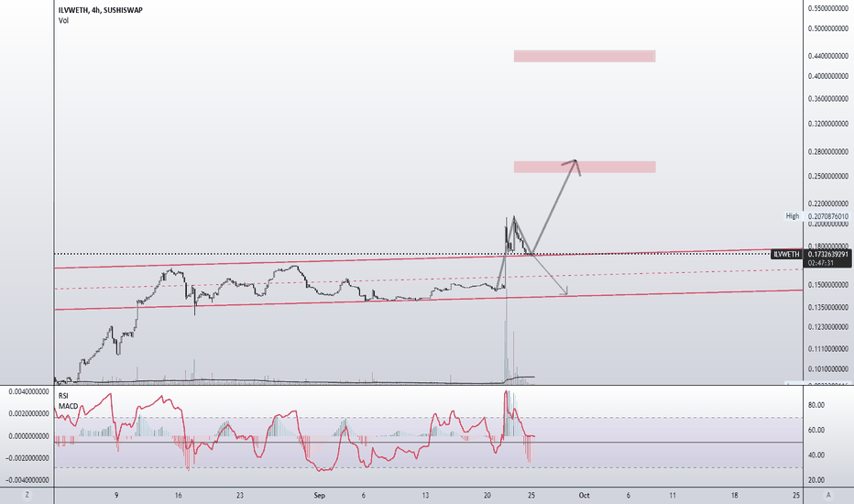Click the 23 date label on time axis
This screenshot has height=504, width=854.
240,496
